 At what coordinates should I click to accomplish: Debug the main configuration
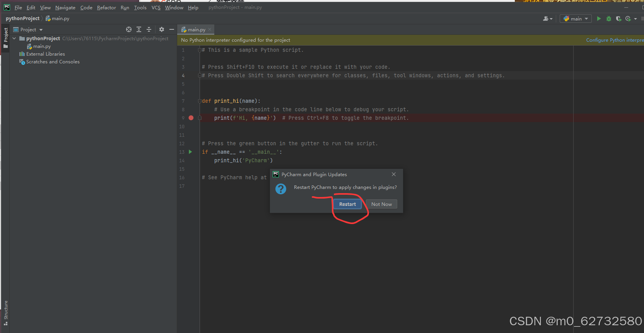[609, 19]
